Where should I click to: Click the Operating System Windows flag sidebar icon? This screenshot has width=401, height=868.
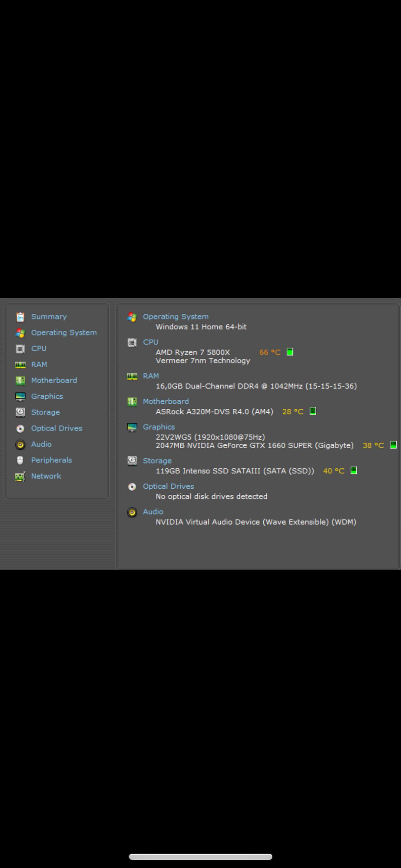[20, 333]
